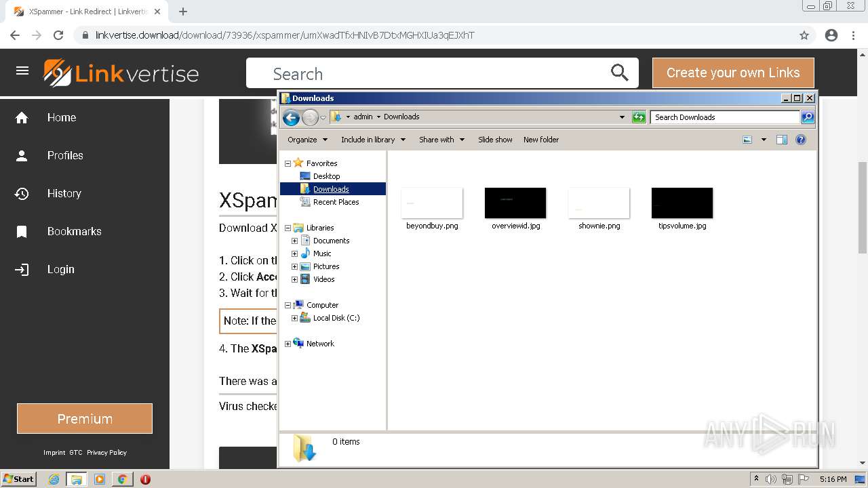This screenshot has height=488, width=868.
Task: Click the change view icon in Explorer
Action: tap(747, 140)
